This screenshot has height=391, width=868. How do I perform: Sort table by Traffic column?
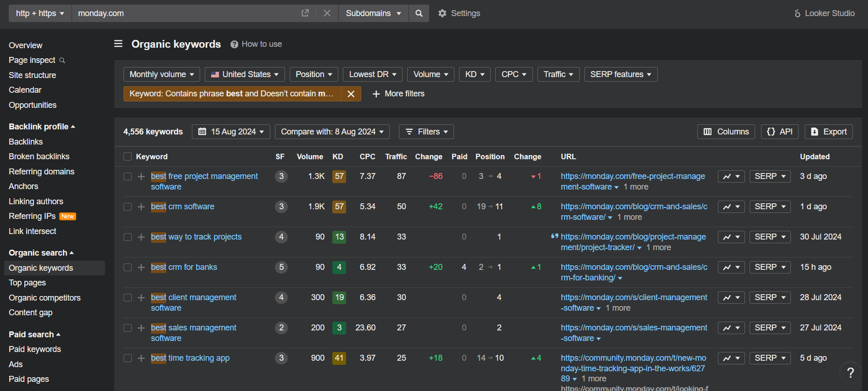pos(396,157)
